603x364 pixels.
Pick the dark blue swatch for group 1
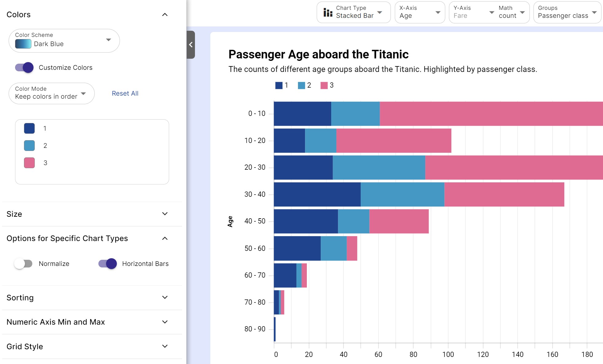point(30,128)
